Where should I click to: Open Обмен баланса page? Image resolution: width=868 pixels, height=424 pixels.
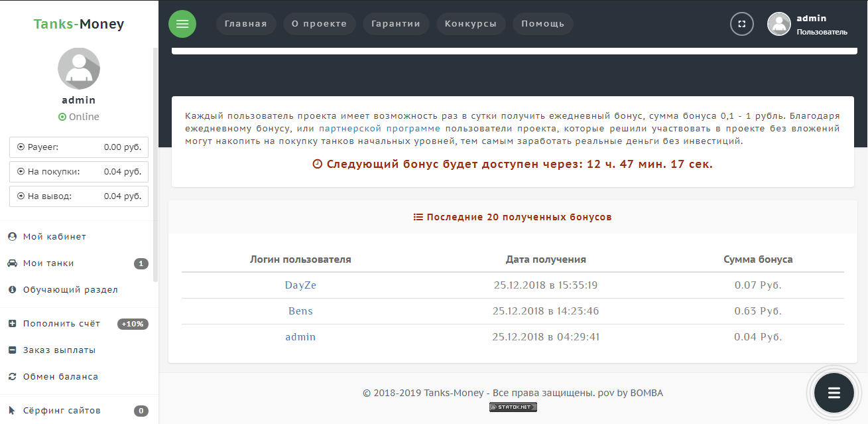tap(60, 377)
